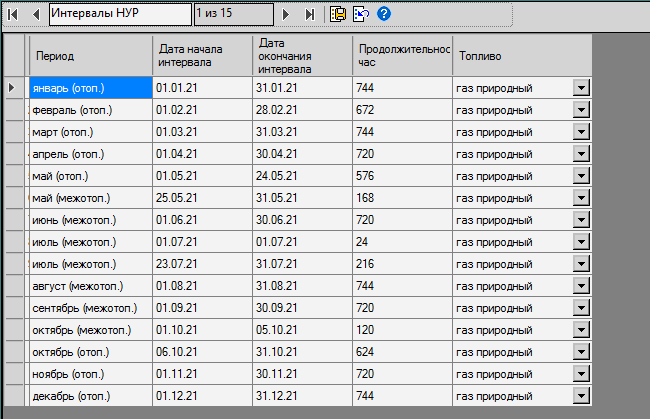650x419 pixels.
Task: Select row via январь (отоп.) row header
Action: (14, 88)
